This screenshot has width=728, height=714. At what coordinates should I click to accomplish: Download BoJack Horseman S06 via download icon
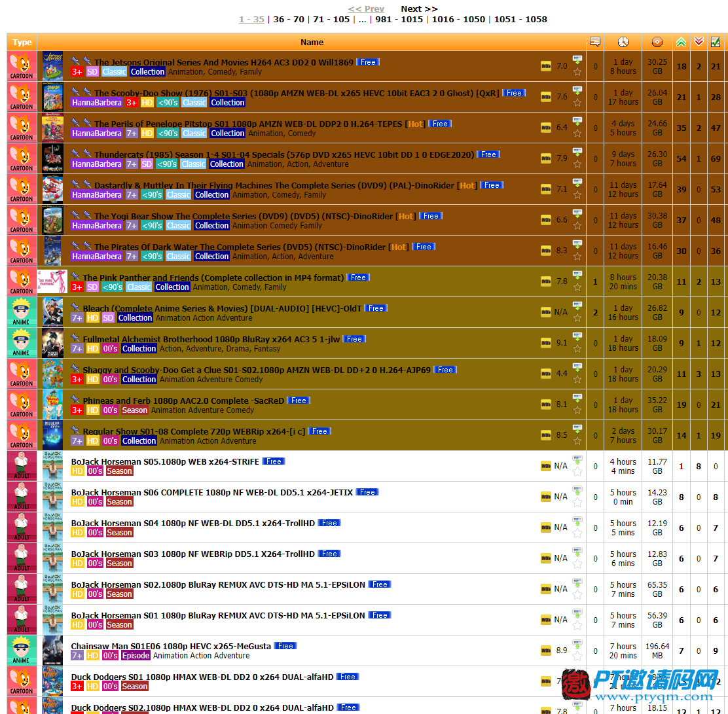(x=577, y=490)
